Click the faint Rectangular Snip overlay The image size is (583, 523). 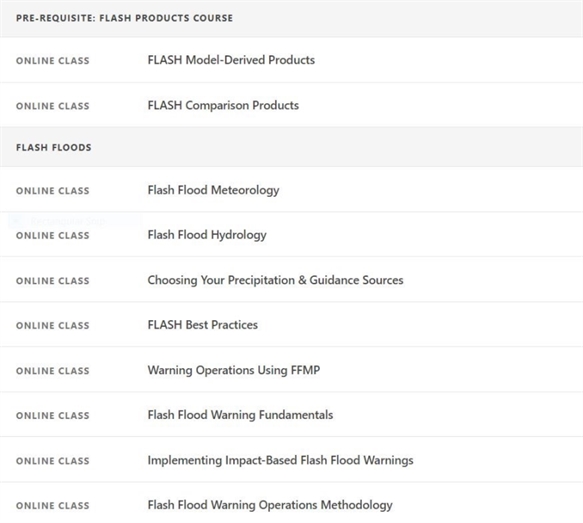74,221
